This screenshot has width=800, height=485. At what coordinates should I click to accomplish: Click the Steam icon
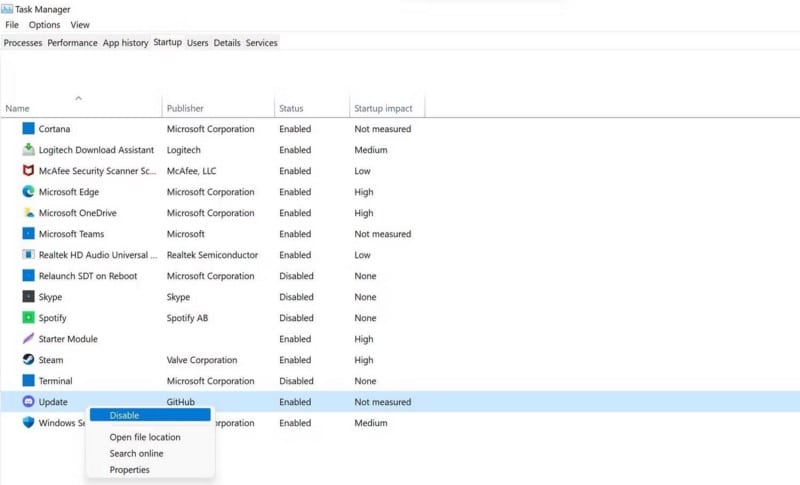(x=29, y=360)
